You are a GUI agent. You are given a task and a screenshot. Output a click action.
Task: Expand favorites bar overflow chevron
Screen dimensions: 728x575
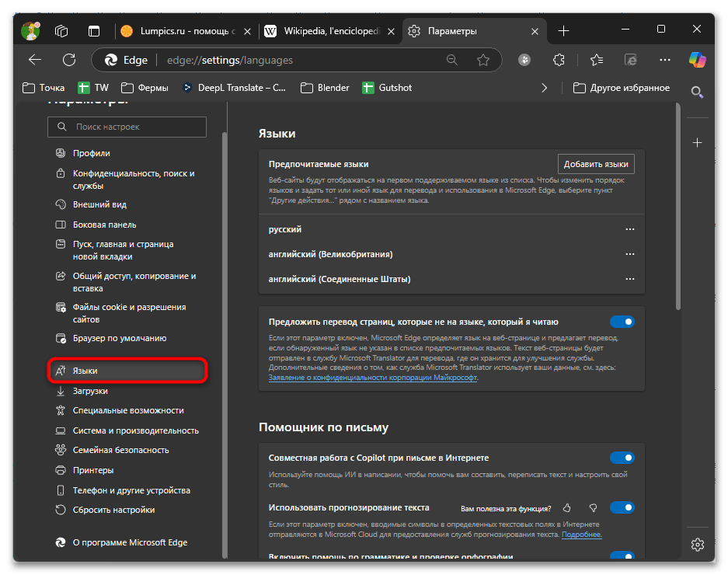click(544, 88)
